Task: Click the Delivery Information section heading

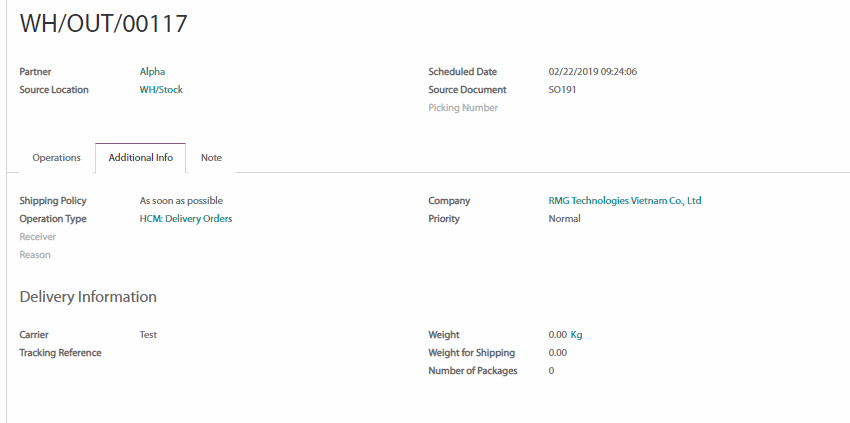Action: (88, 297)
